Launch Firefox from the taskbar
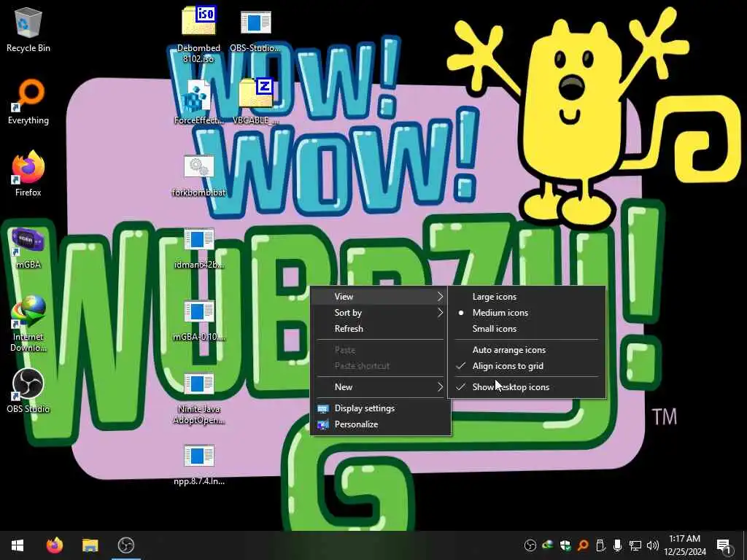747x560 pixels. click(x=54, y=545)
